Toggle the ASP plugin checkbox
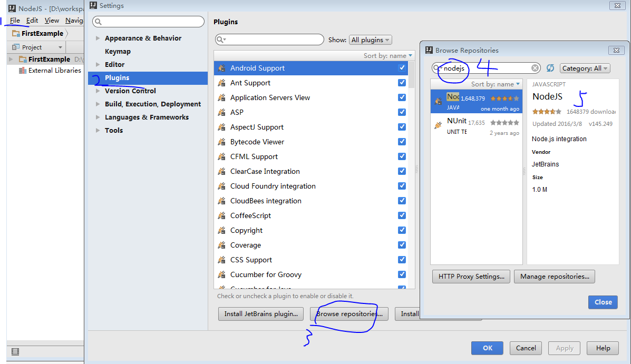Viewport: 631px width, 364px height. coord(402,112)
